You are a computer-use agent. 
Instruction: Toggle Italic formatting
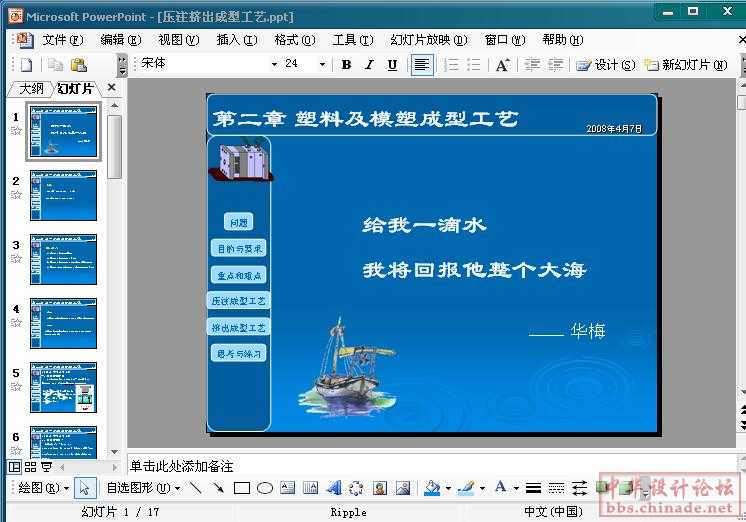pos(369,64)
